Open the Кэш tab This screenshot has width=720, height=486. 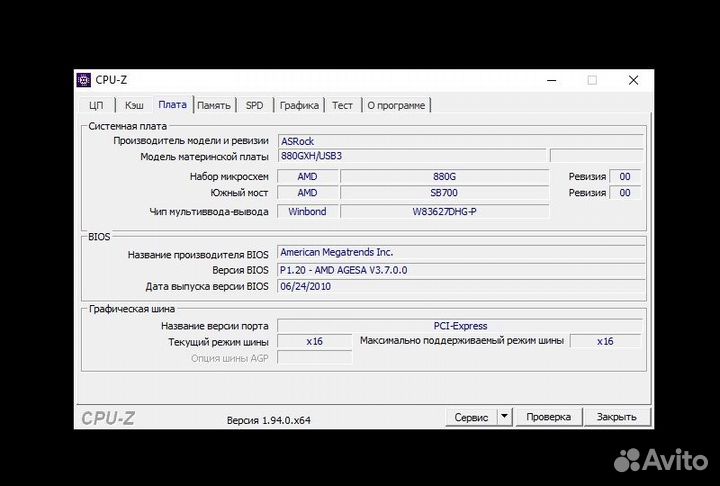click(x=134, y=105)
